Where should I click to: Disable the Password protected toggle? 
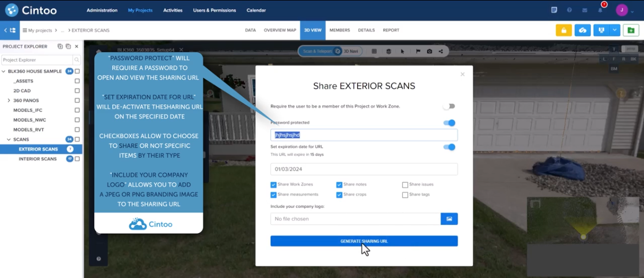[x=449, y=123]
